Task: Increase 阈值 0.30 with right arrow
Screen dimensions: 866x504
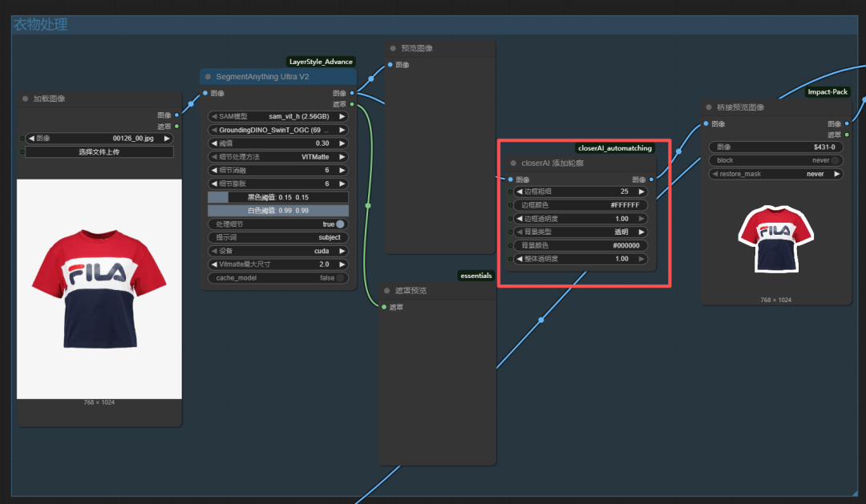Action: pyautogui.click(x=342, y=143)
